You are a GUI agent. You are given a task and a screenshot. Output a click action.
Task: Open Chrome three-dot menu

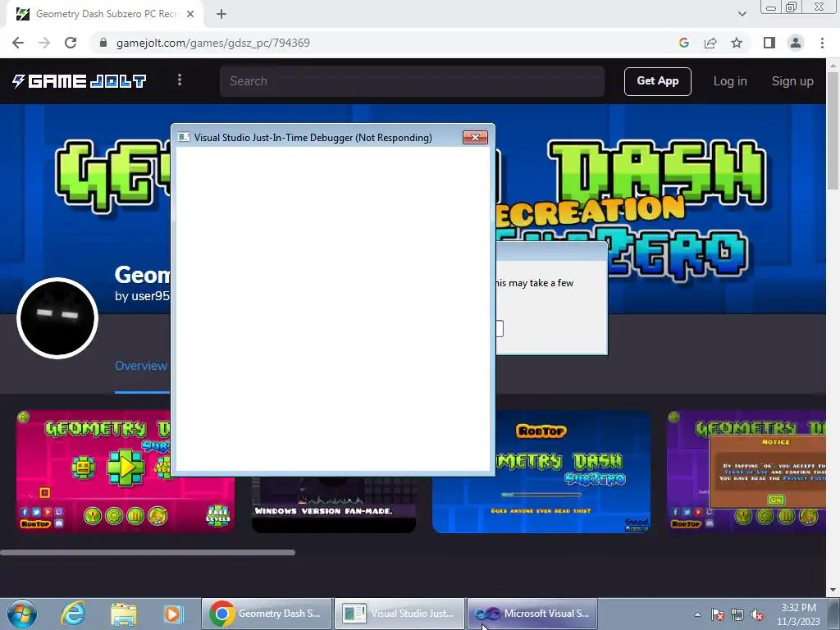822,43
